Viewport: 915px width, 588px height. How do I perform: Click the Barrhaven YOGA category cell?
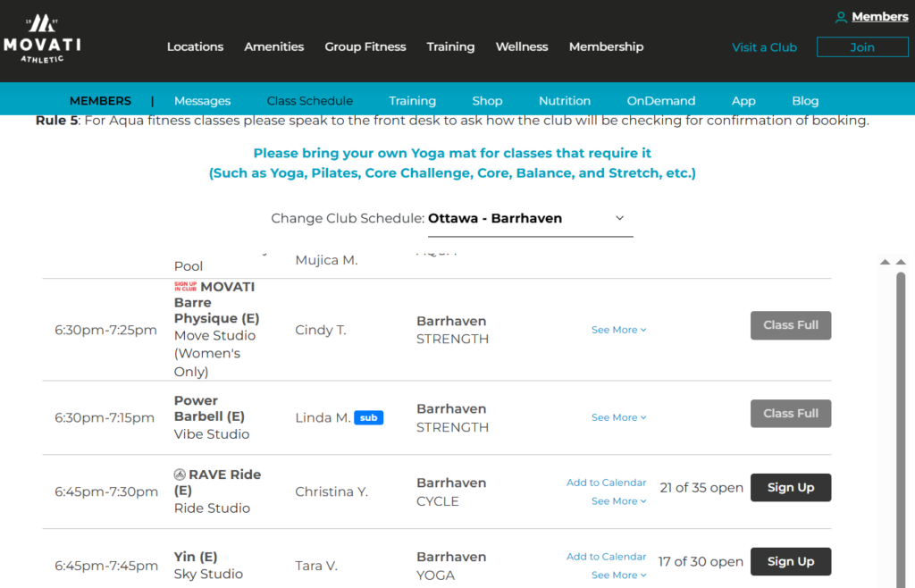click(451, 566)
